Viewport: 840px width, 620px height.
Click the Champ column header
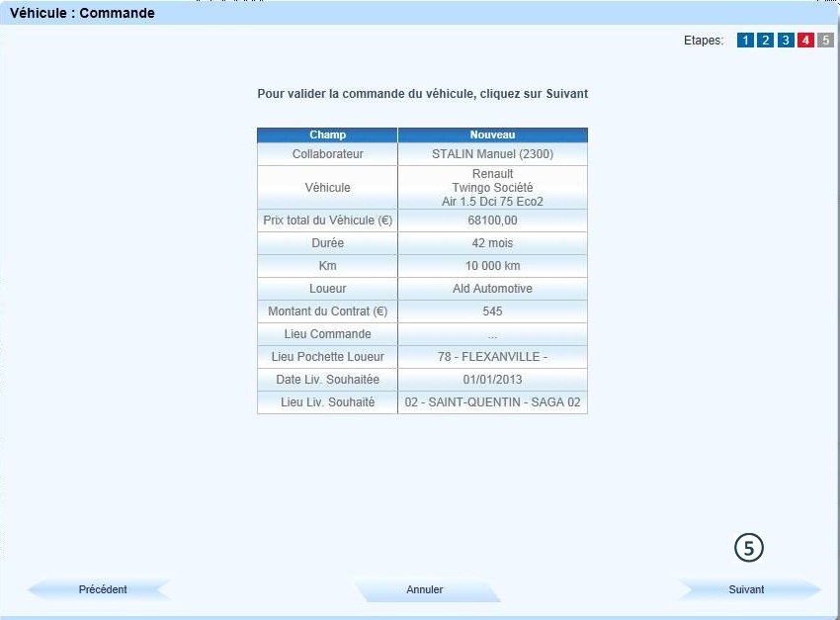(x=327, y=134)
